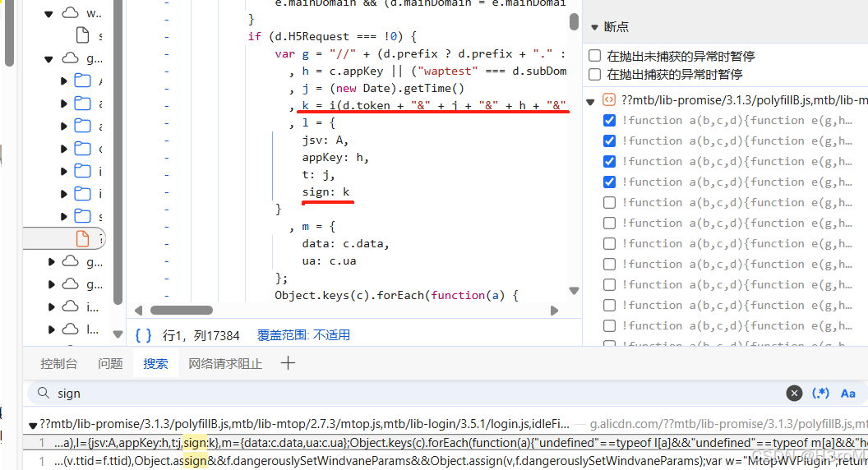
Task: Collapse the polyfillB.js breakpoint file group
Action: point(590,101)
